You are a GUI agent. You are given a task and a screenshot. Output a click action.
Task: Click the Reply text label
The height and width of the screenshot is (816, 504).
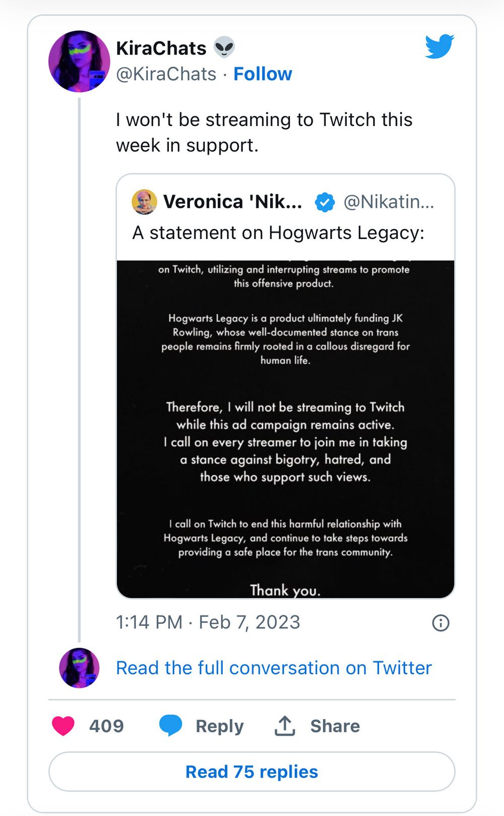coord(219,726)
